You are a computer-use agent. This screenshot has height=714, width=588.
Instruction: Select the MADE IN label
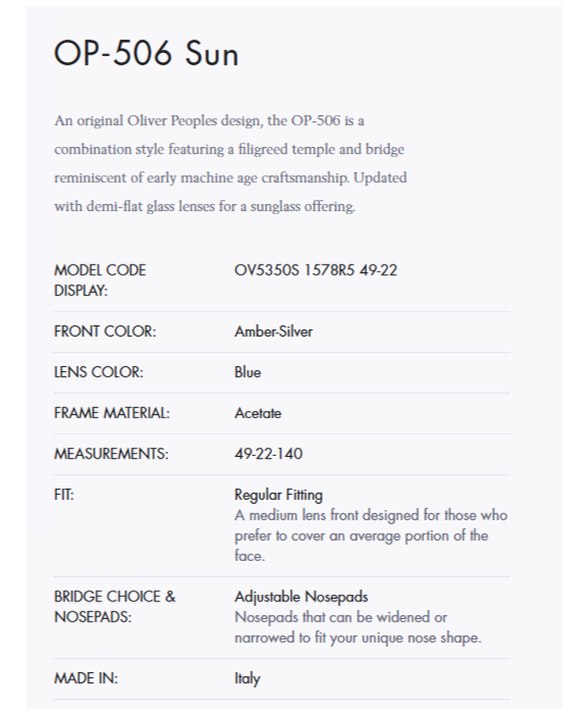pyautogui.click(x=86, y=679)
